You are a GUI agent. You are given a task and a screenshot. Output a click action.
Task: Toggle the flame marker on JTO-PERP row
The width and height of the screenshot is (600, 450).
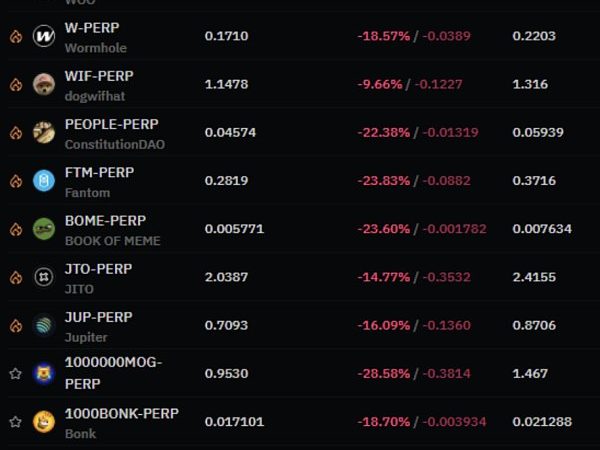16,277
